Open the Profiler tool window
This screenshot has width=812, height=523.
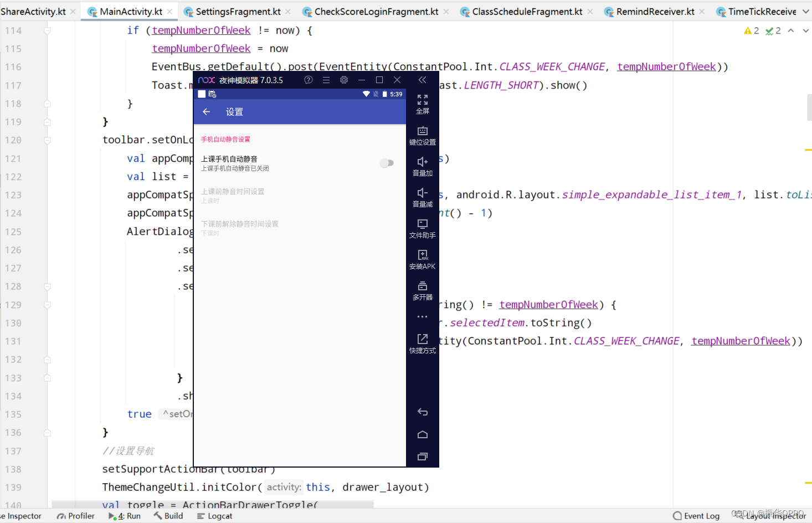click(76, 516)
